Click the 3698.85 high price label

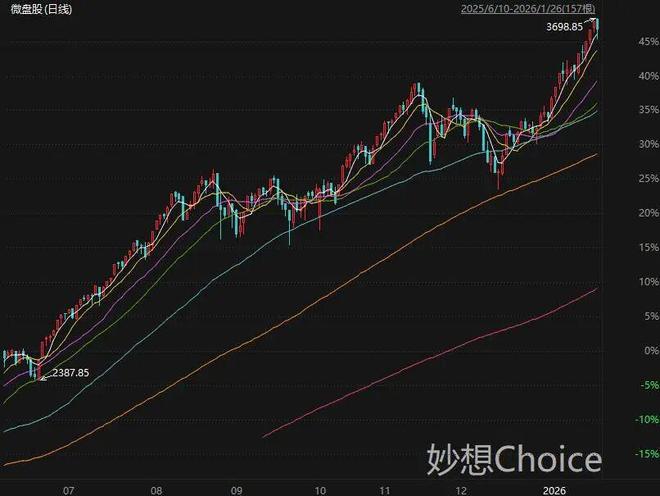click(565, 27)
